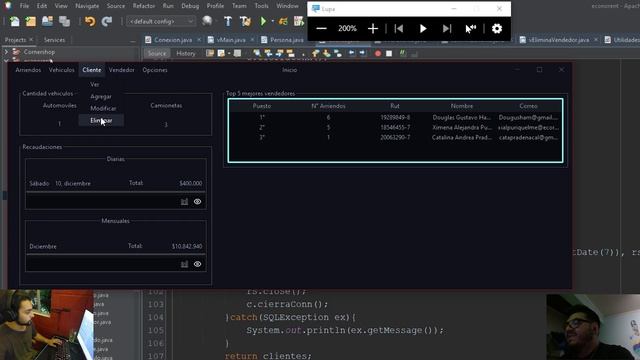Zoom in with the Lupa plus button
The image size is (640, 360).
(x=373, y=29)
